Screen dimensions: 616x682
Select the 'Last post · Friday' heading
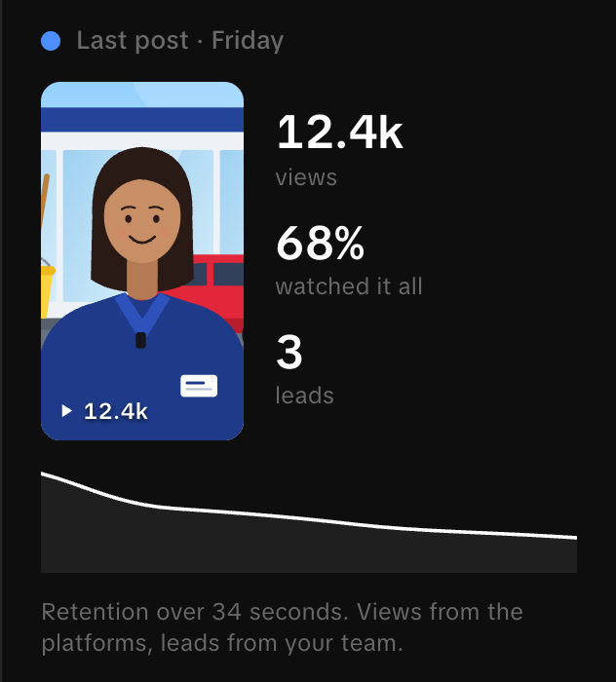coord(180,41)
